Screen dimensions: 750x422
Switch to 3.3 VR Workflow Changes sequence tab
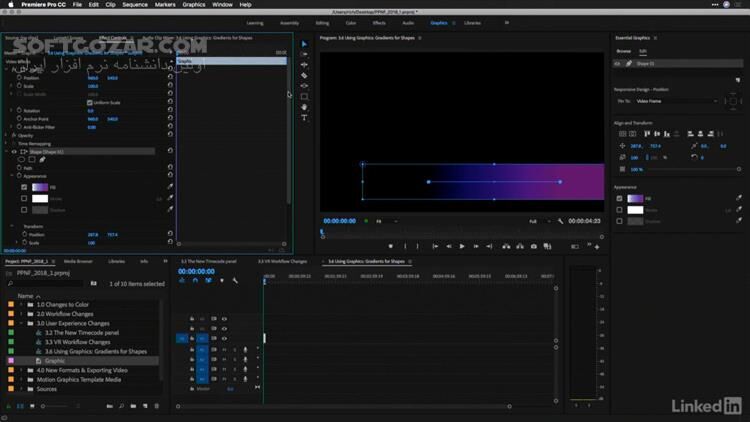282,261
